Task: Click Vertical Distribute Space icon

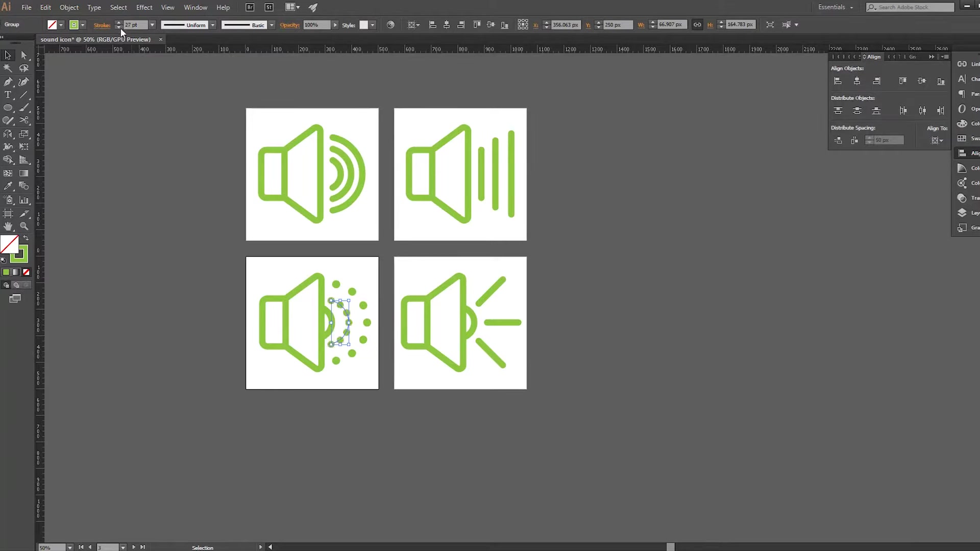Action: (838, 140)
